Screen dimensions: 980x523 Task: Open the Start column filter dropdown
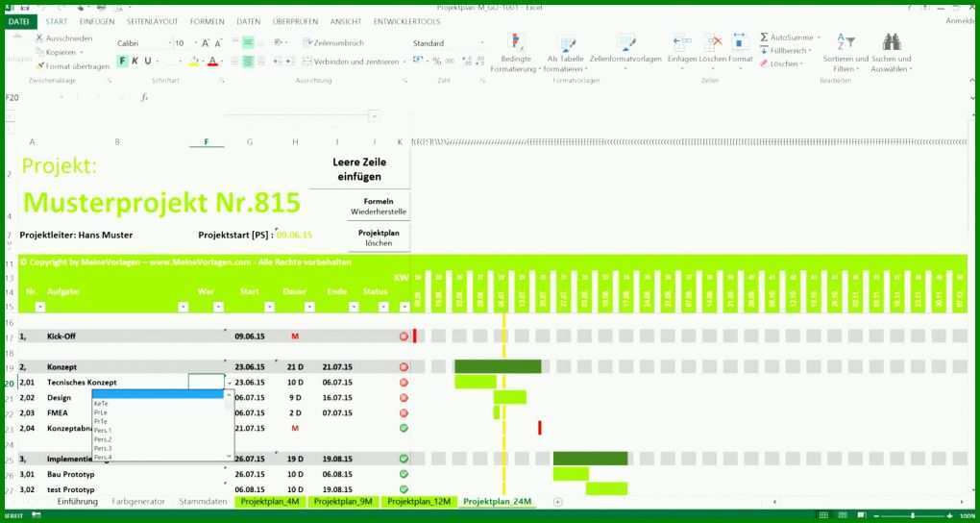(x=269, y=308)
